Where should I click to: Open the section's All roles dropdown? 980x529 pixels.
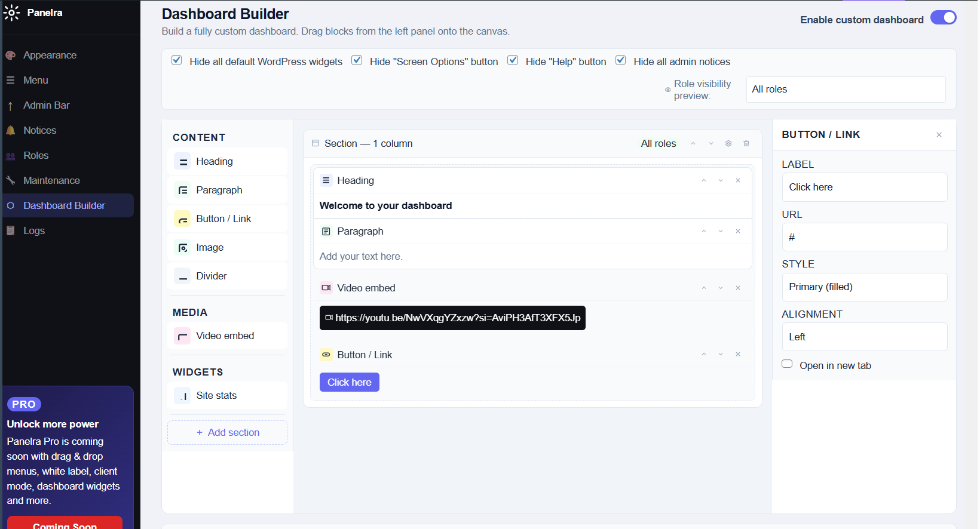(x=659, y=143)
